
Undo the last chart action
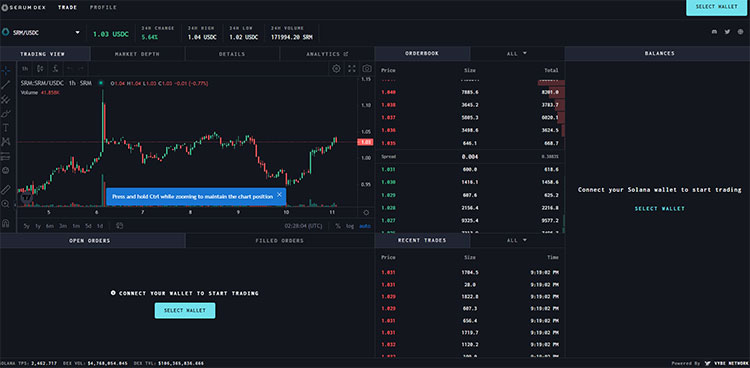click(70, 68)
